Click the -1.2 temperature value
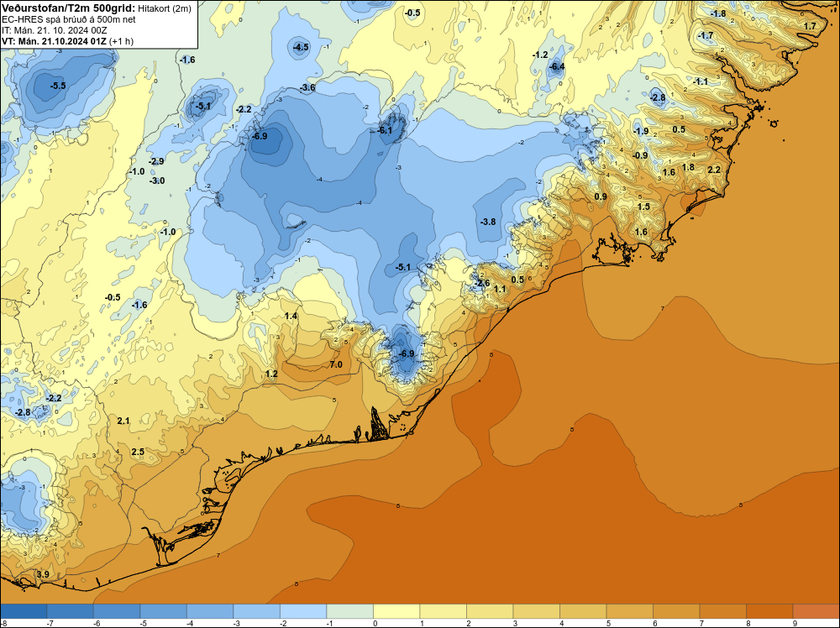840x628 pixels. (540, 55)
